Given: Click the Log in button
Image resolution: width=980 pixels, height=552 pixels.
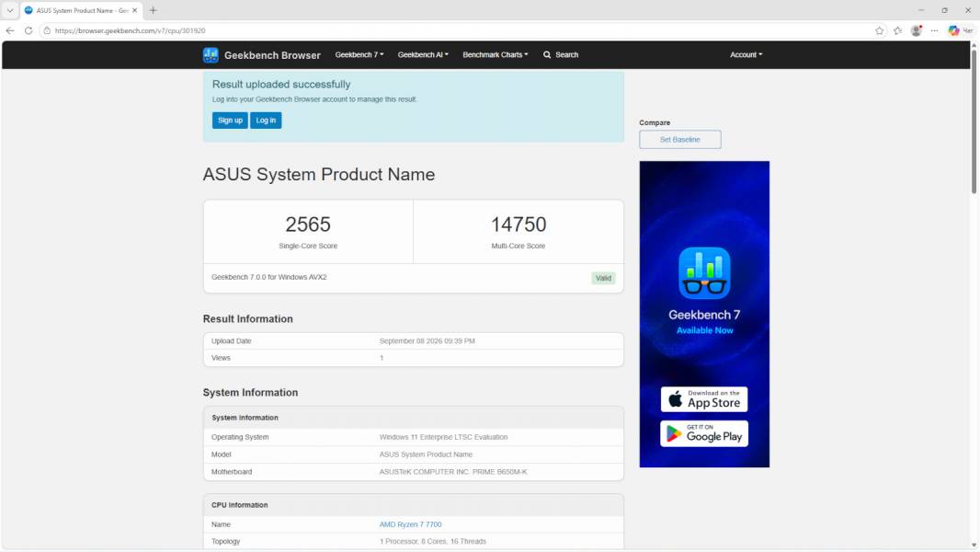Looking at the screenshot, I should (x=266, y=120).
